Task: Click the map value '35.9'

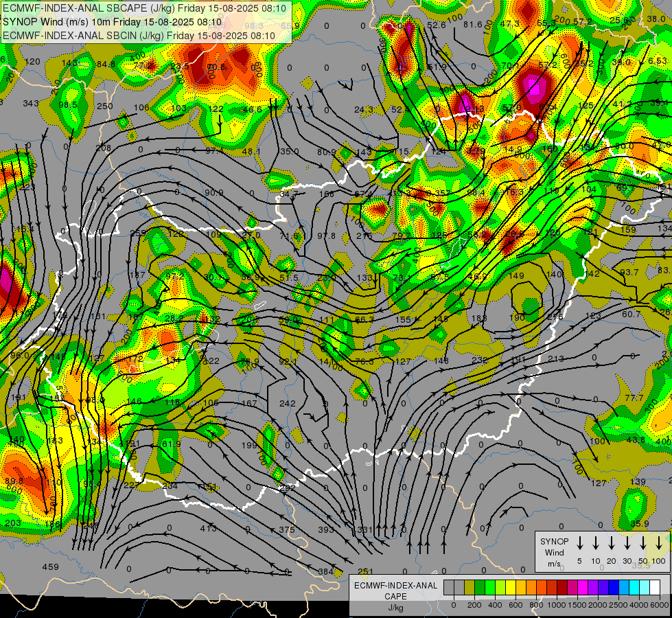Action: click(x=640, y=524)
